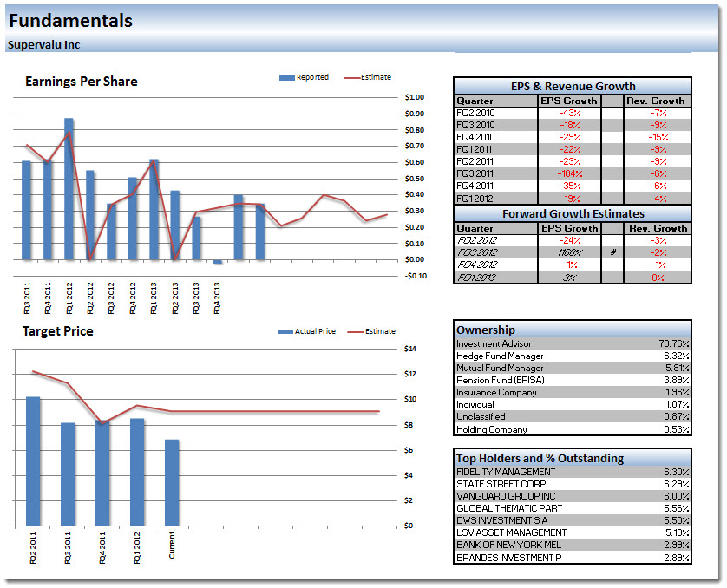Viewport: 727px width, 588px height.
Task: Click the Ownership table header
Action: pyautogui.click(x=573, y=330)
